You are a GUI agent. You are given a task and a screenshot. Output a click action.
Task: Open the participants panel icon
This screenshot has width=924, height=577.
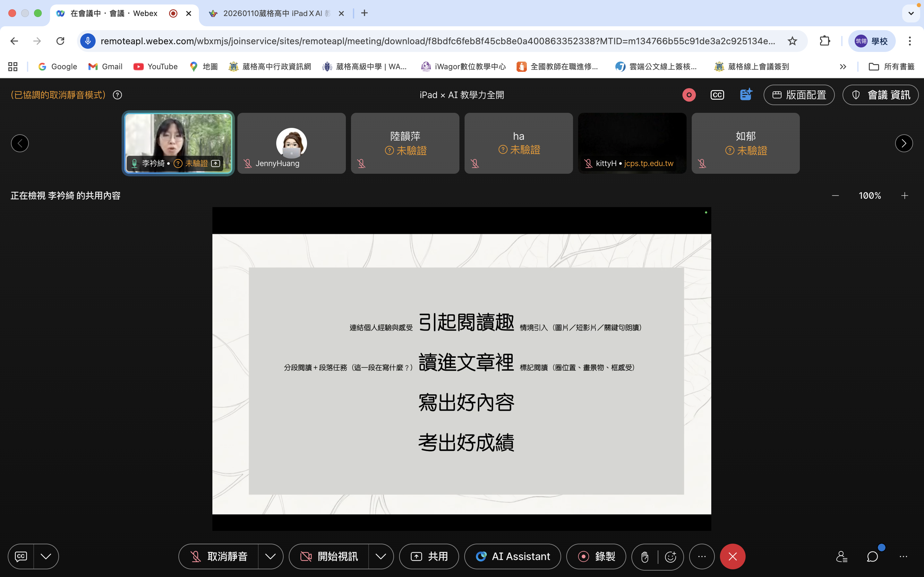pyautogui.click(x=842, y=556)
